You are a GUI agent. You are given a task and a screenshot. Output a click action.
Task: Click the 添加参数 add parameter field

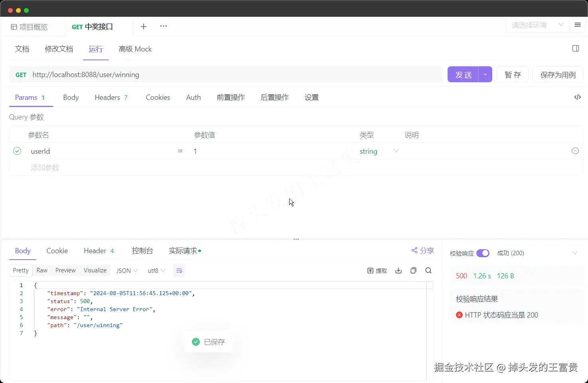[45, 168]
